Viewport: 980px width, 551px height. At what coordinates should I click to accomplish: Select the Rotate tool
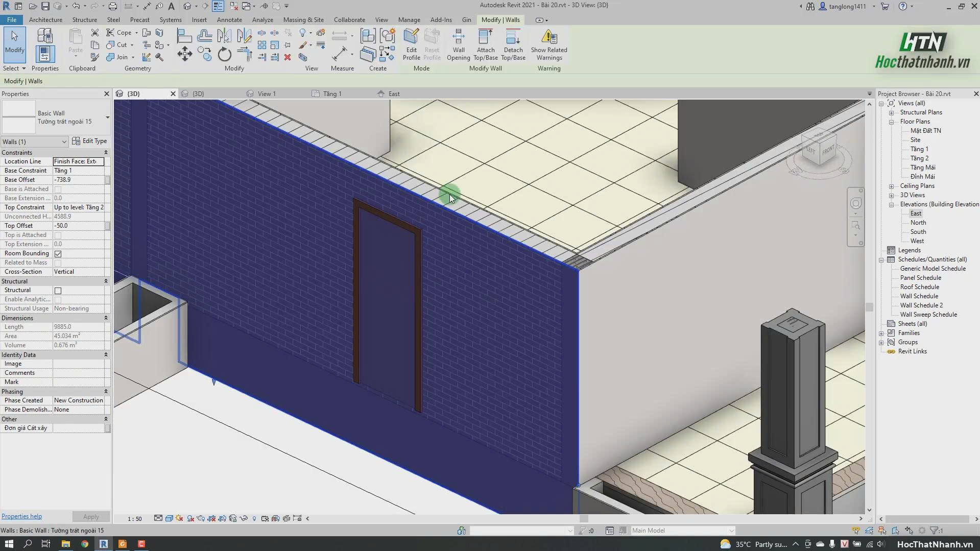pyautogui.click(x=224, y=54)
